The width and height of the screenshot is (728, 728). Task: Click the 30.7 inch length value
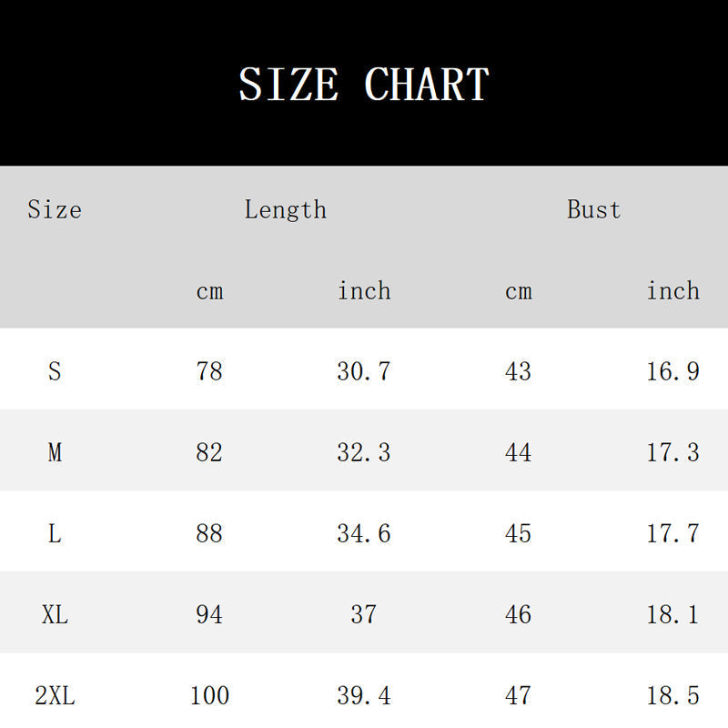point(363,371)
